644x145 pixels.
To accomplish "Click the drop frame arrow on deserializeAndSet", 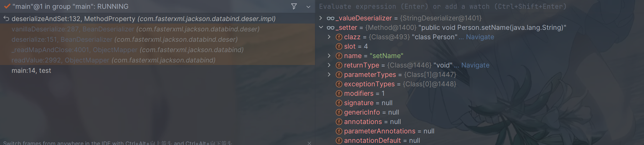I will [x=6, y=19].
